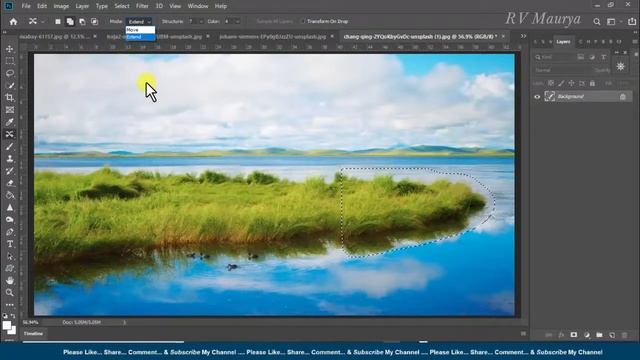Choose Intersect with selection mode icon
The image size is (640, 360).
click(x=94, y=21)
